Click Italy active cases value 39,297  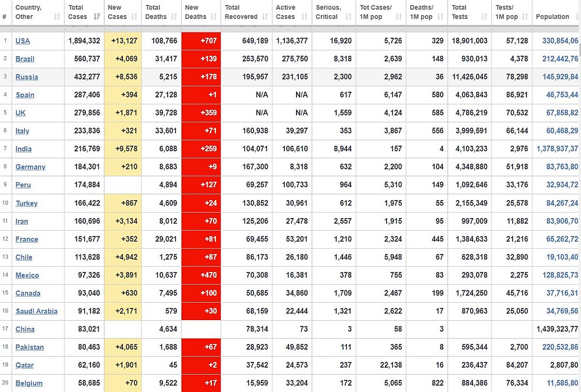coord(297,131)
